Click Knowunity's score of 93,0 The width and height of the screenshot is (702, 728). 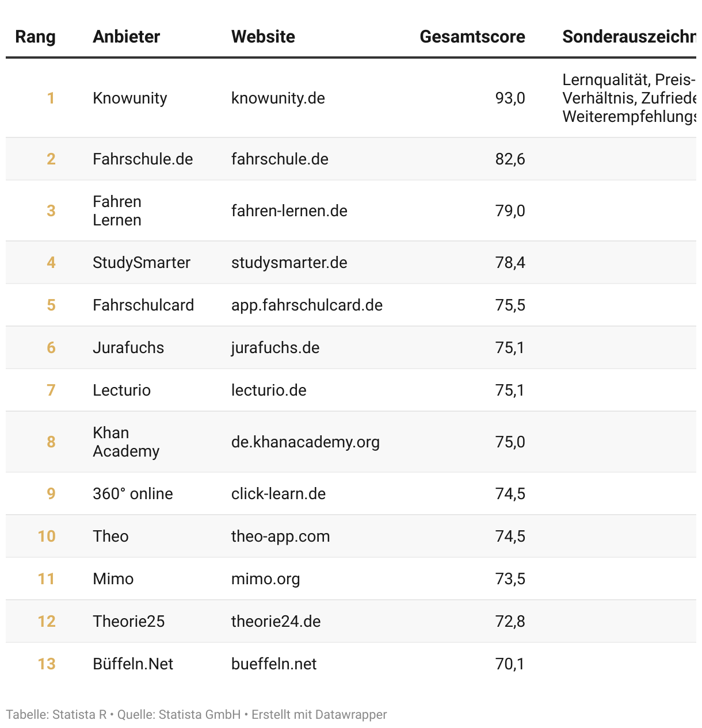click(510, 98)
